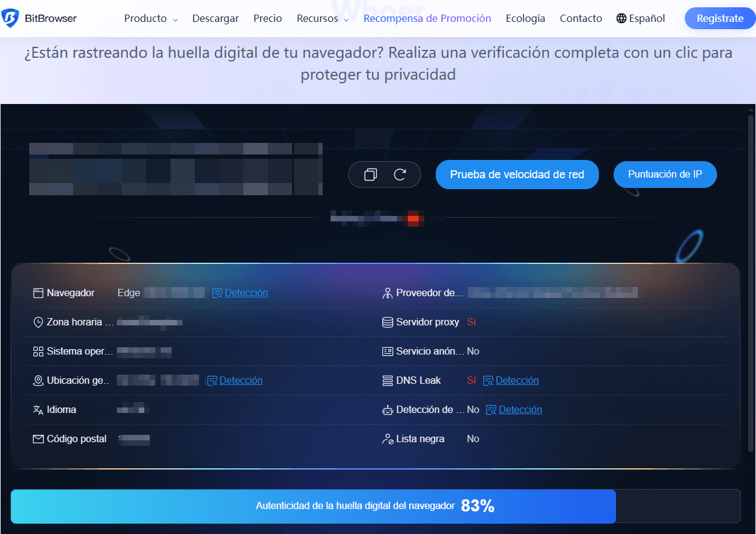Click the DNS Leak detection icon
756x534 pixels.
tap(488, 380)
